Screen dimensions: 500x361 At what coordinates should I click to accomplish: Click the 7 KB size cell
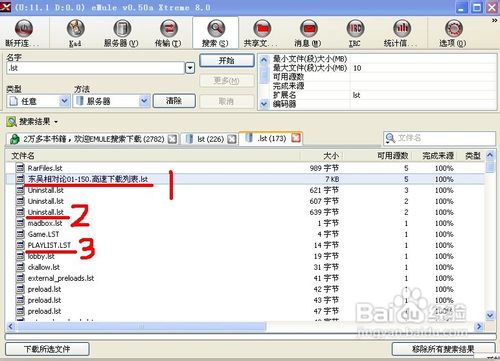click(x=332, y=179)
